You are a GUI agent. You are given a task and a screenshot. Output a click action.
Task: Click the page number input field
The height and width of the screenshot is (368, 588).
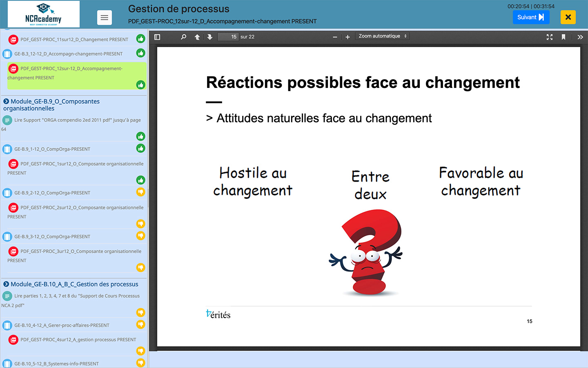228,37
